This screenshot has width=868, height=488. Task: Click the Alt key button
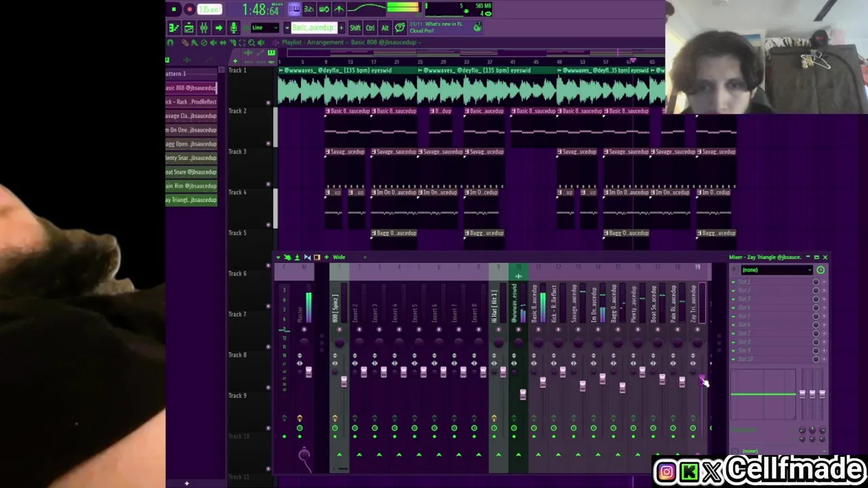point(384,28)
